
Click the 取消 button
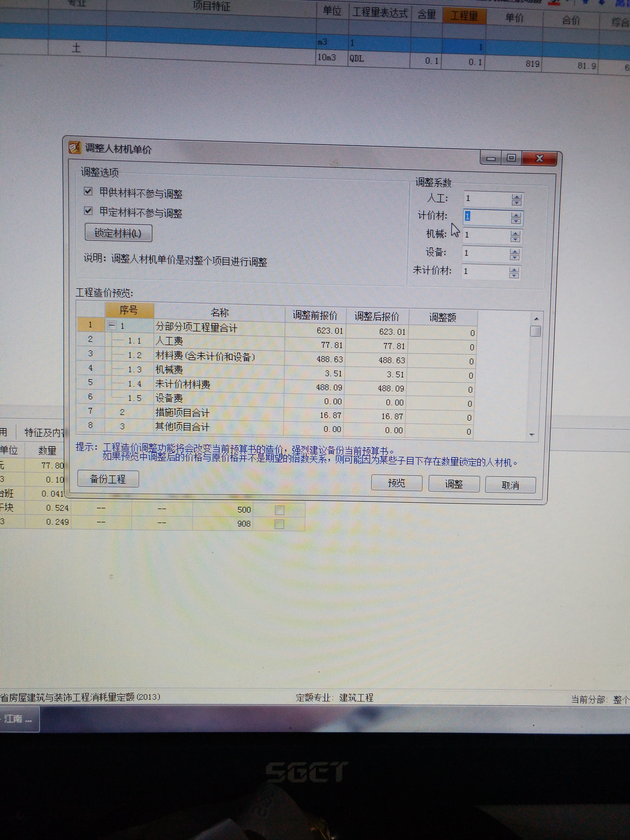510,485
